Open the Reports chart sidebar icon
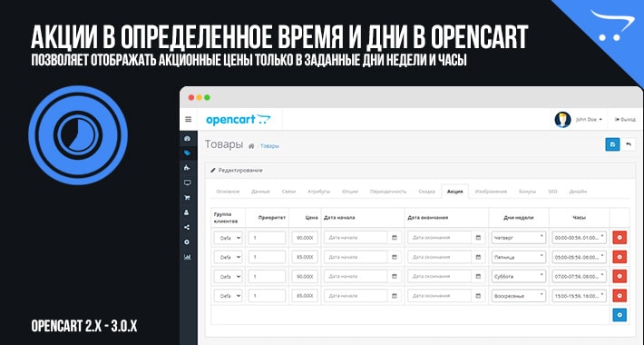The image size is (644, 345). pyautogui.click(x=187, y=257)
